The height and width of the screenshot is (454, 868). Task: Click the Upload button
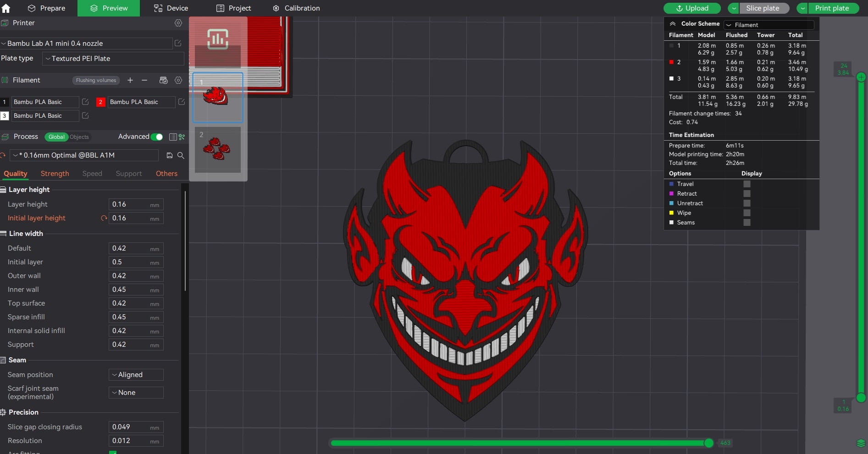point(692,8)
